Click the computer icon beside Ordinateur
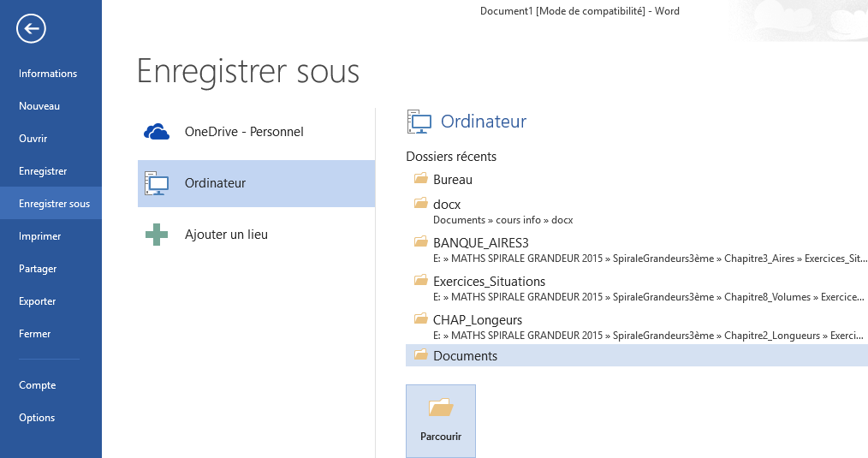868x458 pixels. pyautogui.click(x=157, y=183)
